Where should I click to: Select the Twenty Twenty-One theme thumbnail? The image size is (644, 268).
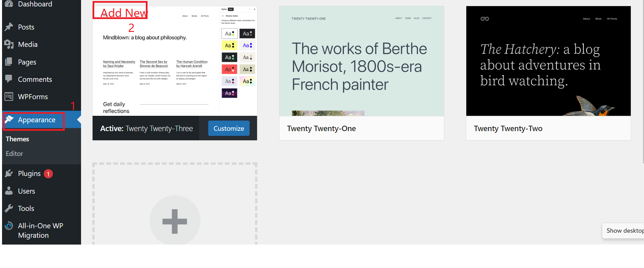[x=362, y=61]
